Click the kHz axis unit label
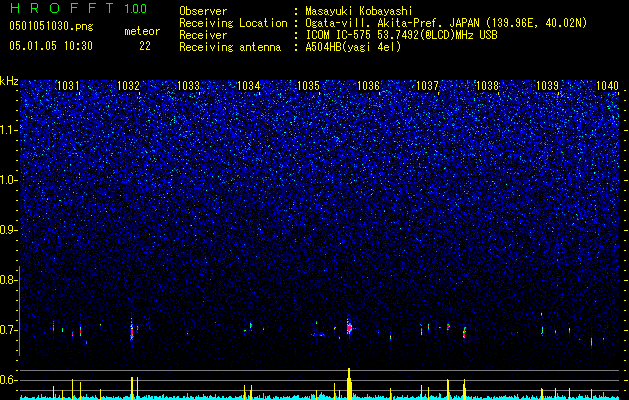This screenshot has width=629, height=400. (9, 81)
